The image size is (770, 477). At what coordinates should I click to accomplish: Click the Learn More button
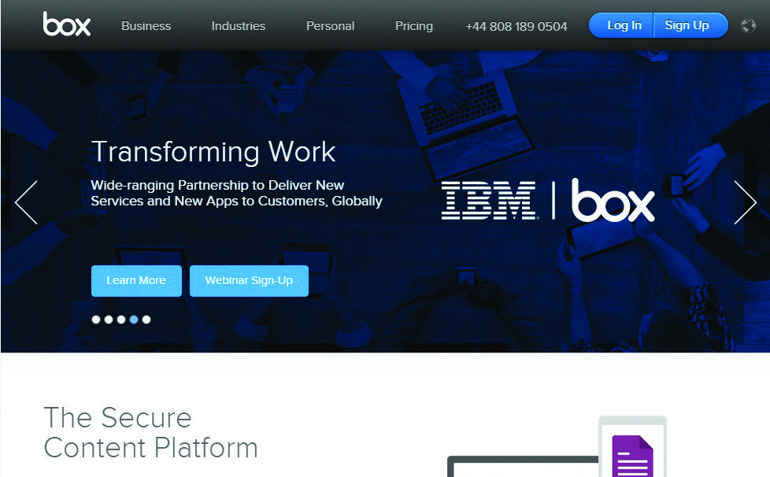coord(136,281)
